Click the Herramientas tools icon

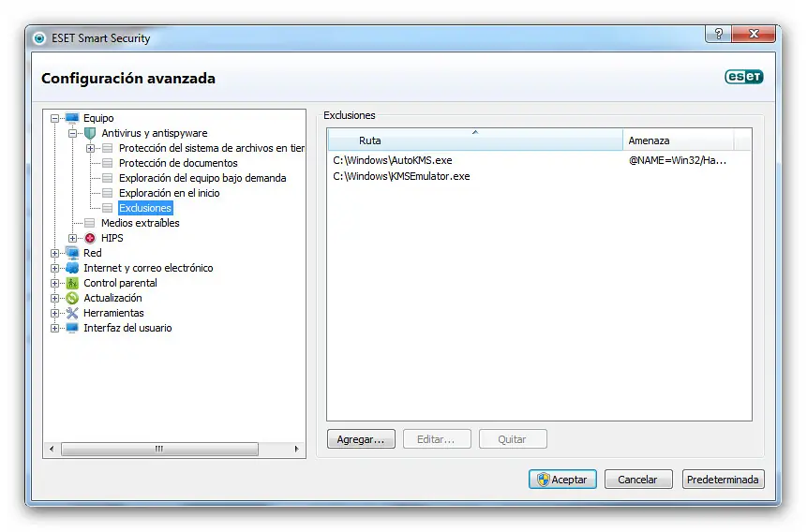point(72,313)
